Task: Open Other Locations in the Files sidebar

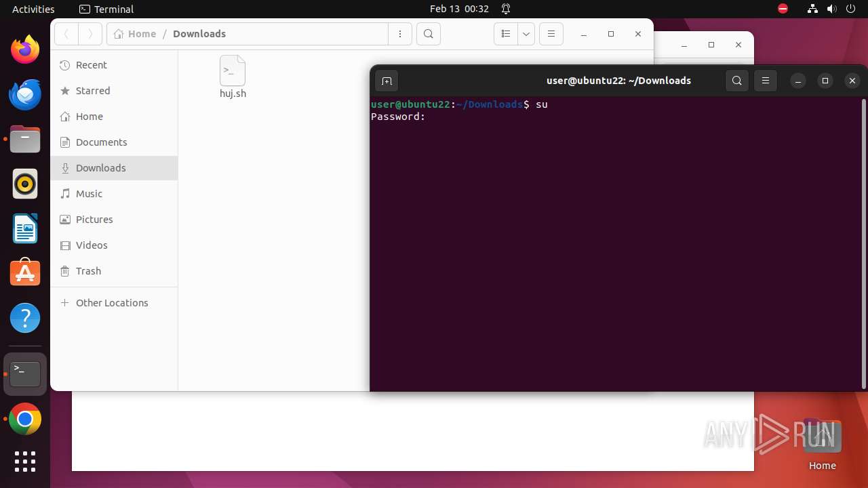Action: click(114, 303)
